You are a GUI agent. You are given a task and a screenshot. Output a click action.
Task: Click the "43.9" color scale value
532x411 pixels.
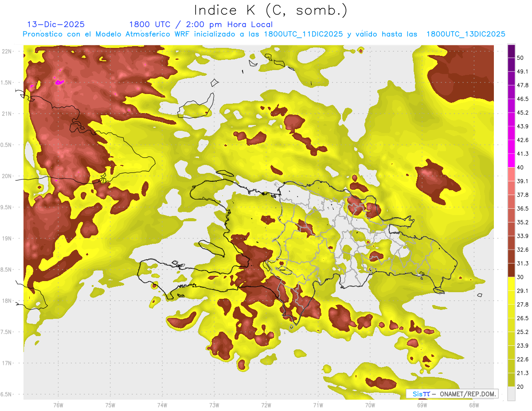(523, 126)
